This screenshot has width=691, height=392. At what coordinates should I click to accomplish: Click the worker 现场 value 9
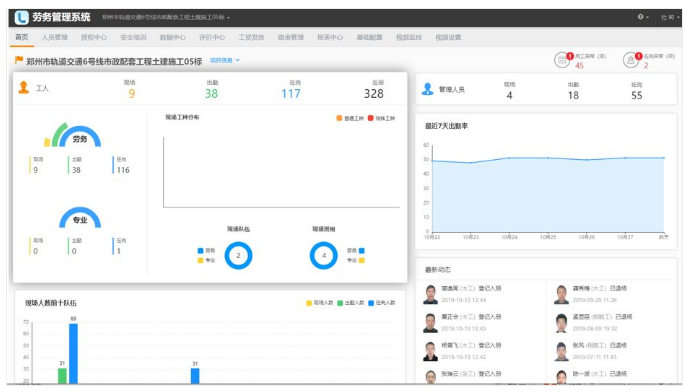click(131, 93)
